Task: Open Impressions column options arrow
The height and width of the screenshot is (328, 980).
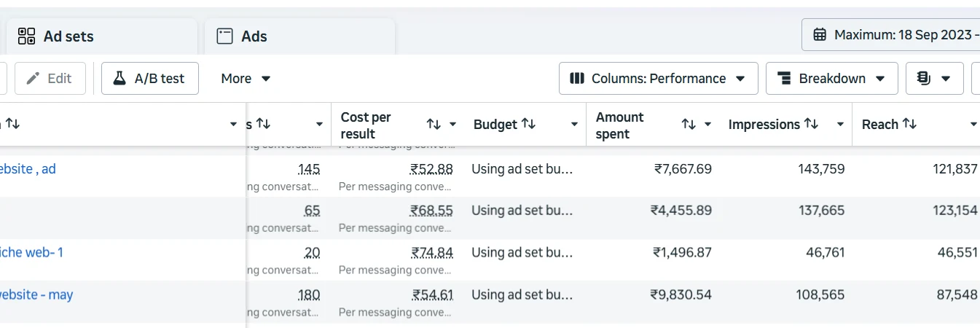Action: 840,125
